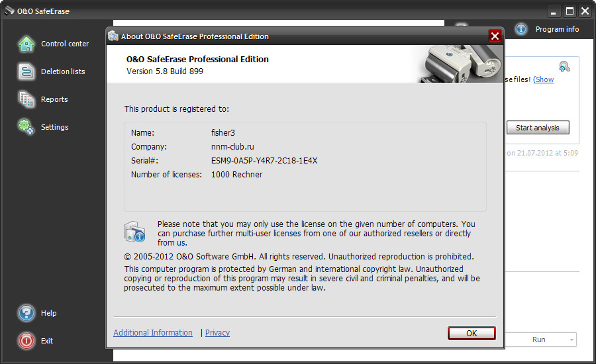596x364 pixels.
Task: Open the Additional Information link
Action: pos(153,333)
